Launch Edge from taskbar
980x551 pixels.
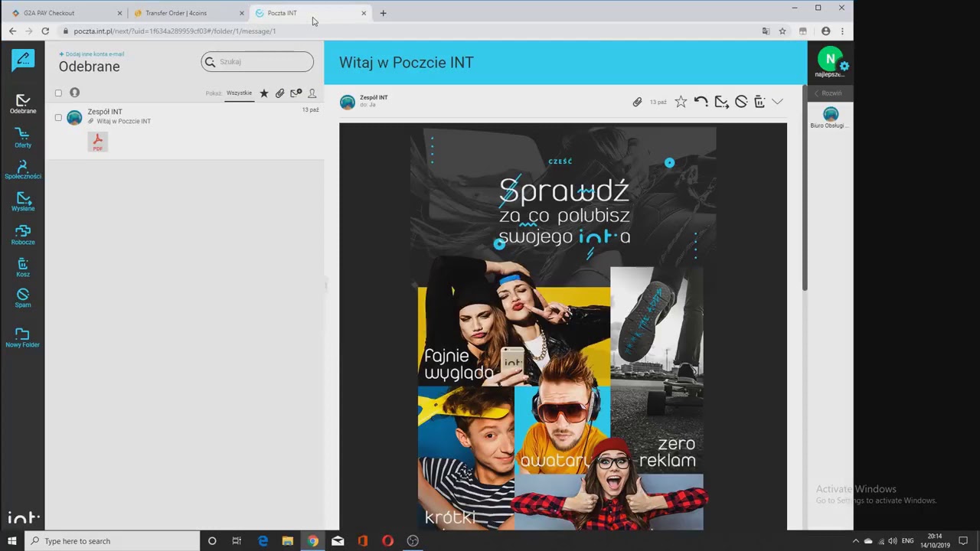tap(263, 541)
